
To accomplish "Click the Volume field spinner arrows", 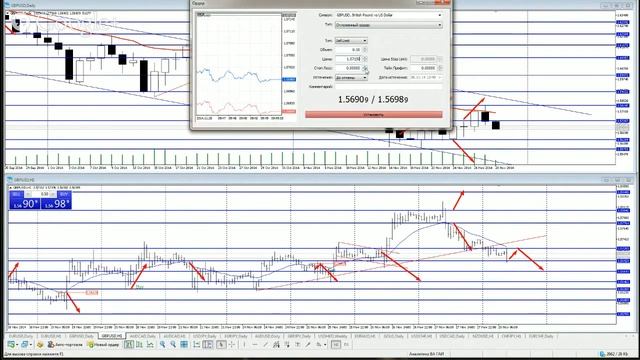I will tap(365, 50).
